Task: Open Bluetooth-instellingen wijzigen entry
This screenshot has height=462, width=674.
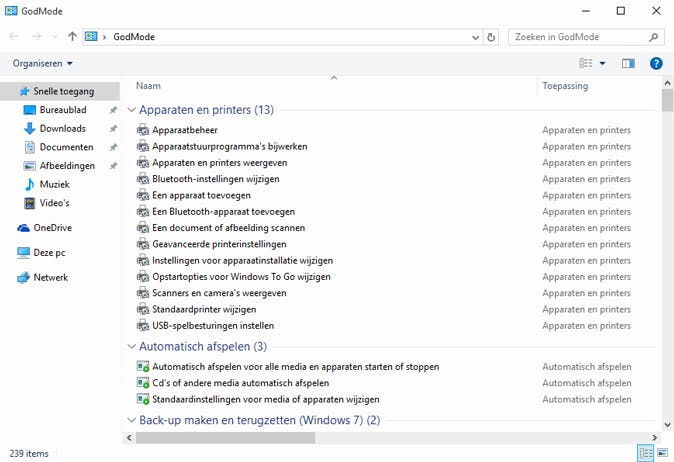Action: coord(215,179)
